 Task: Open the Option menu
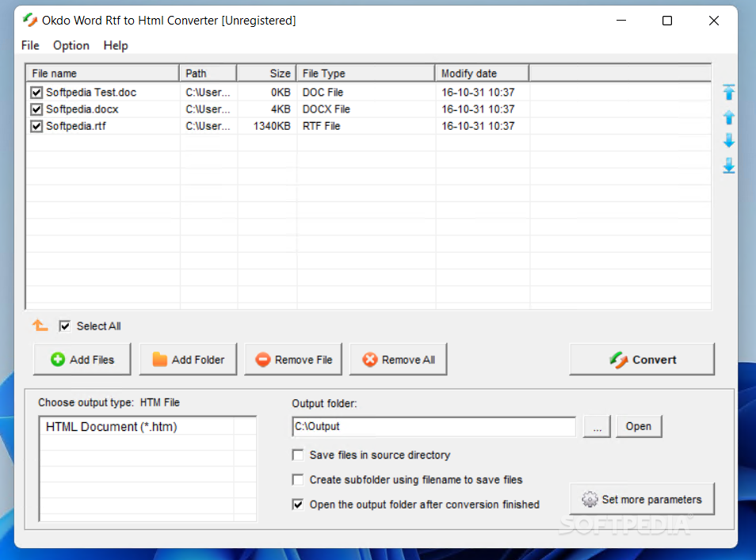pos(71,45)
